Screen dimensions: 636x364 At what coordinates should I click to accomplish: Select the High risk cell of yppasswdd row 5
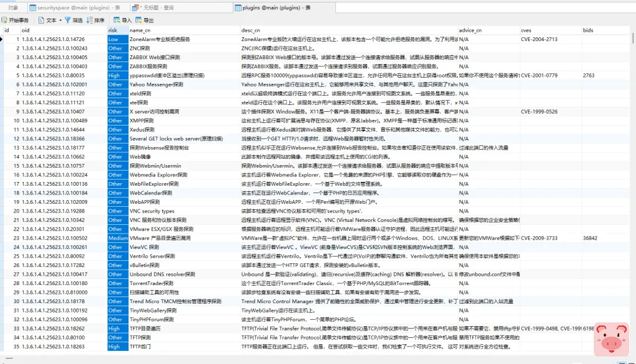coord(117,76)
